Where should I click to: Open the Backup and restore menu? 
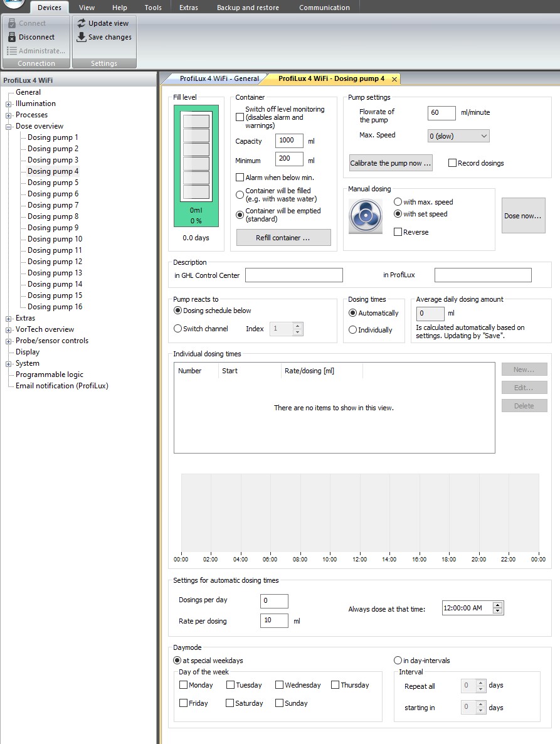point(248,8)
